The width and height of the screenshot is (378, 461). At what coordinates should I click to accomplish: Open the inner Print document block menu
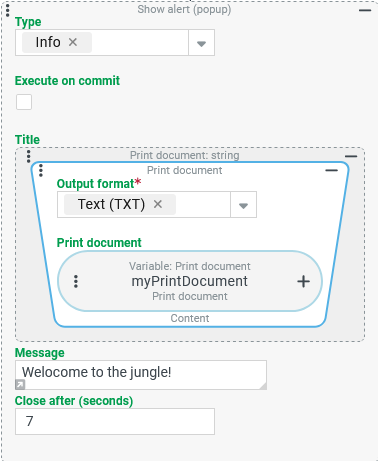(41, 170)
